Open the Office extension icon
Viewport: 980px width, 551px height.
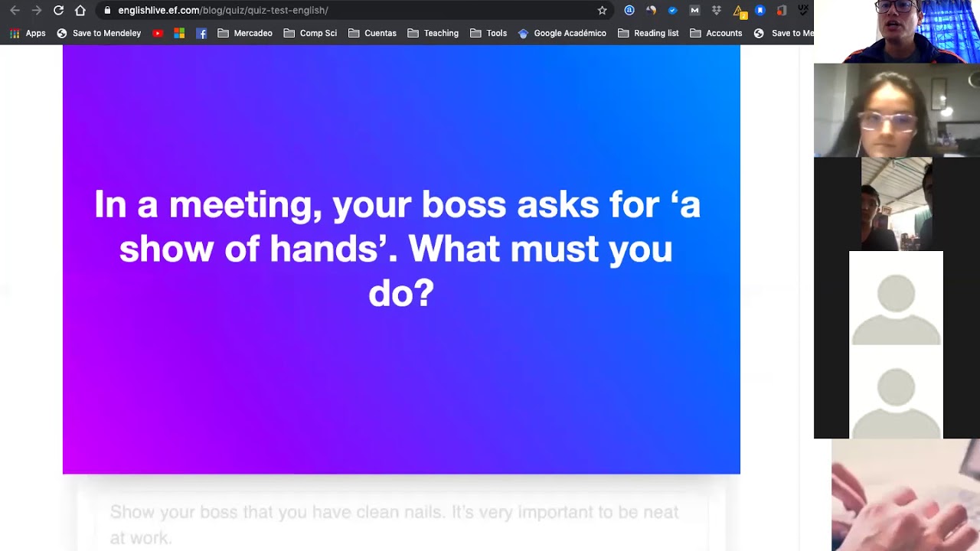pos(782,11)
